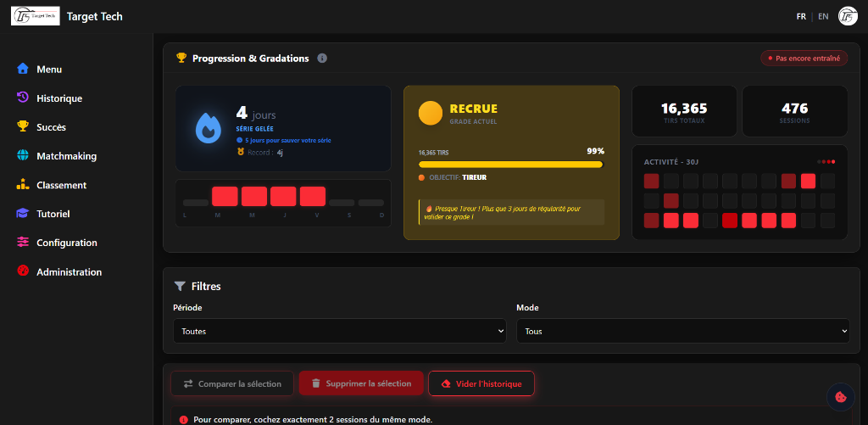Open the Succès section
Screen dimensions: 868x425
(x=51, y=127)
